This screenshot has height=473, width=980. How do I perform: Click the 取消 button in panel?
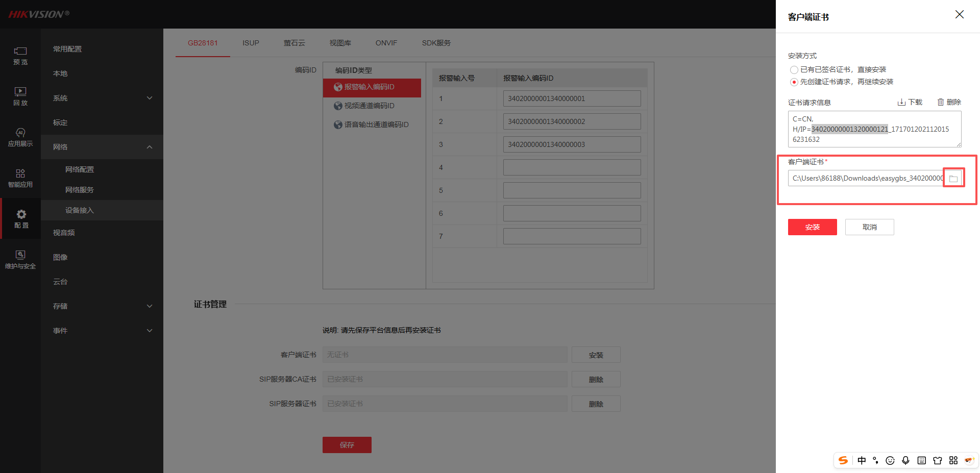(x=870, y=227)
